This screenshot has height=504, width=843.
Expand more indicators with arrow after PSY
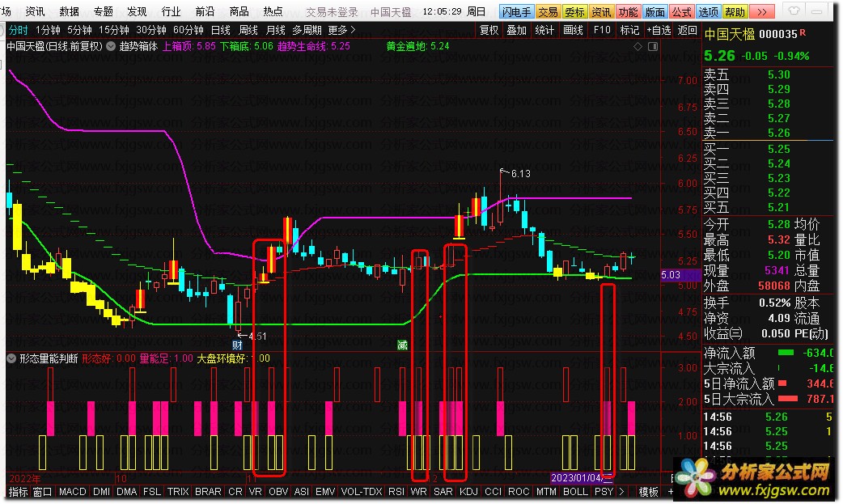tap(621, 492)
